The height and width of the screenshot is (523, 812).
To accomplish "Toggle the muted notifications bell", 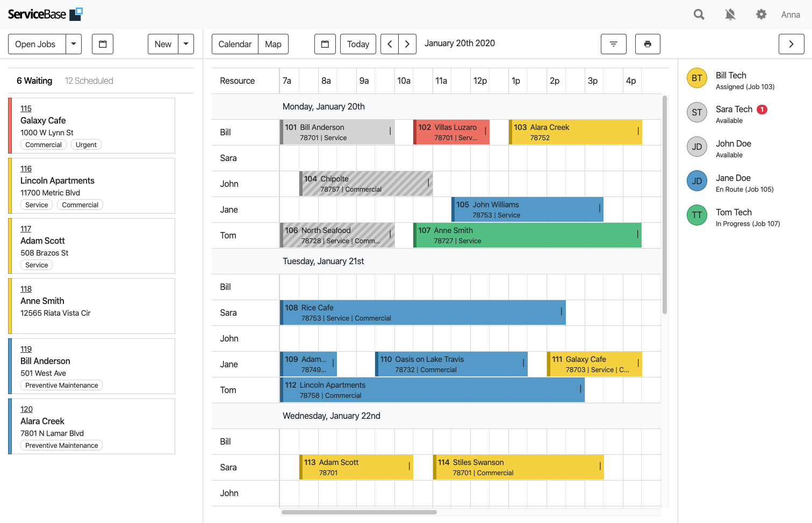I will click(x=730, y=14).
